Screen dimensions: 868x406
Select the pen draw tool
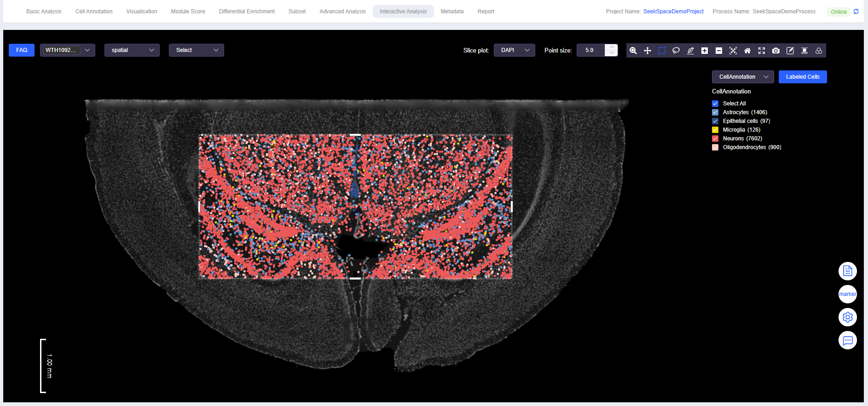(690, 51)
